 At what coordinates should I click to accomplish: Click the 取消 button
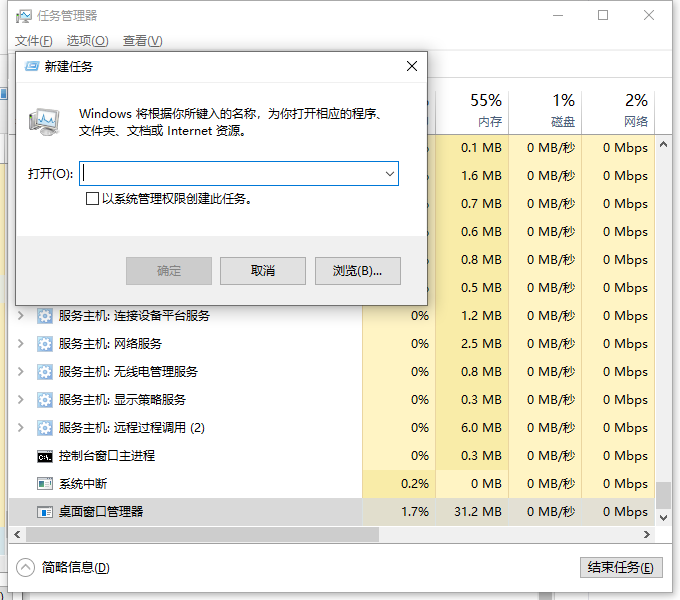262,271
